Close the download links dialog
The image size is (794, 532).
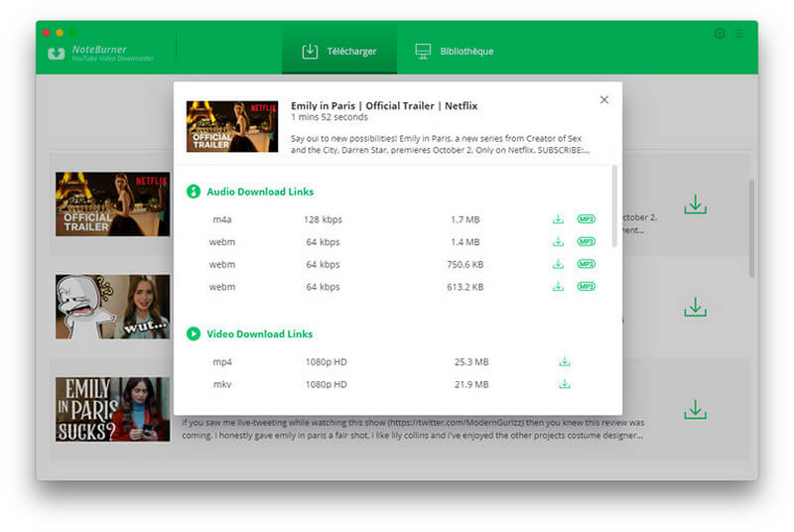click(x=604, y=99)
